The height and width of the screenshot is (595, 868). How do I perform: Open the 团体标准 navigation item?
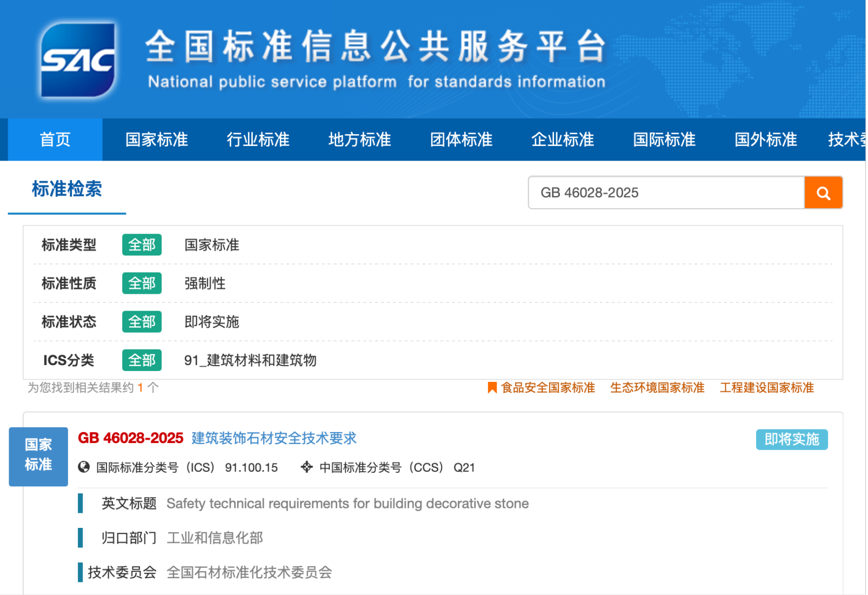tap(462, 140)
